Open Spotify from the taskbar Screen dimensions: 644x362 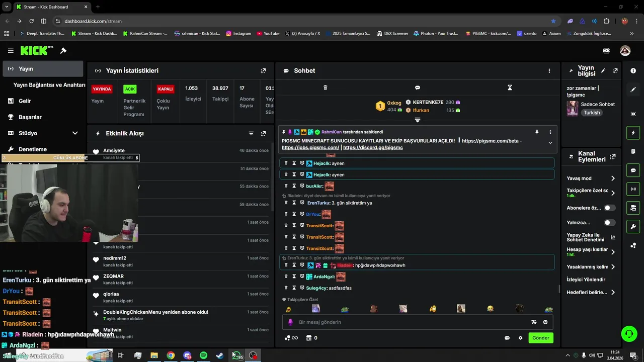(203, 355)
